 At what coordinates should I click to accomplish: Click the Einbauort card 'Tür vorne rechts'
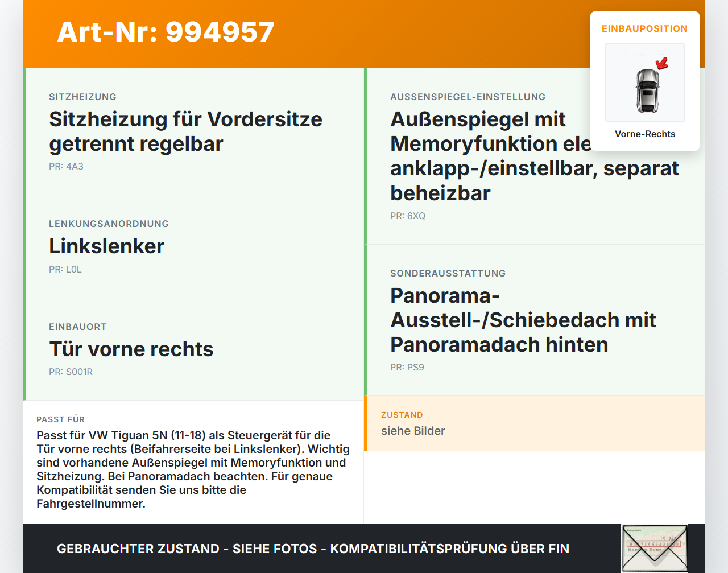(x=131, y=349)
